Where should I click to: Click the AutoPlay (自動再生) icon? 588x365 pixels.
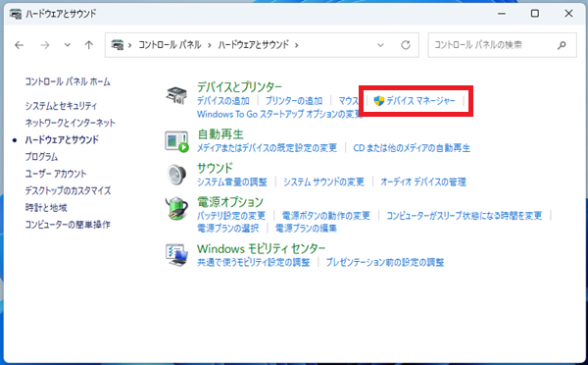coord(176,141)
